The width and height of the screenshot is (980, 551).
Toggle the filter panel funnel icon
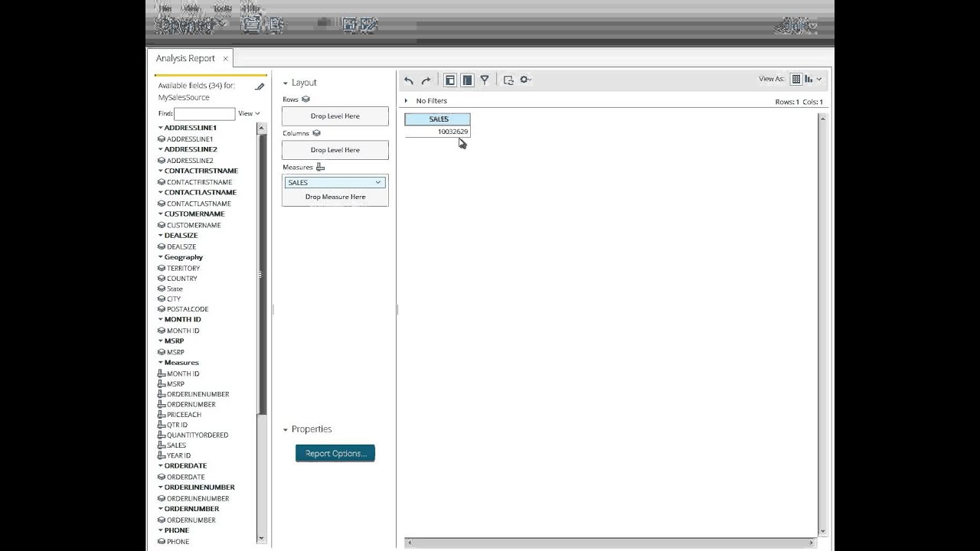[485, 80]
